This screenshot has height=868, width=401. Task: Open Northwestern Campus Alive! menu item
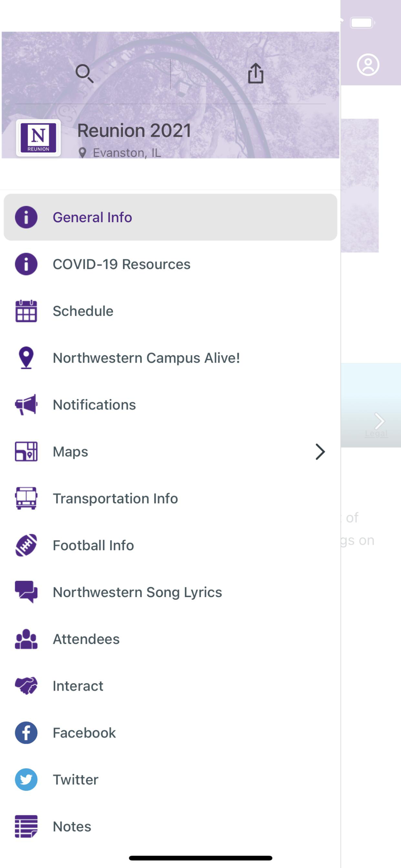(x=146, y=358)
